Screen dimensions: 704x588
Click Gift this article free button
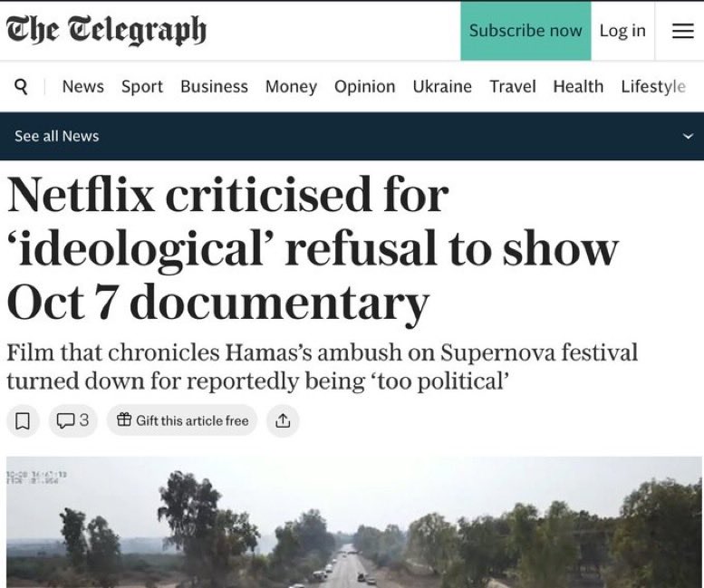pos(182,420)
